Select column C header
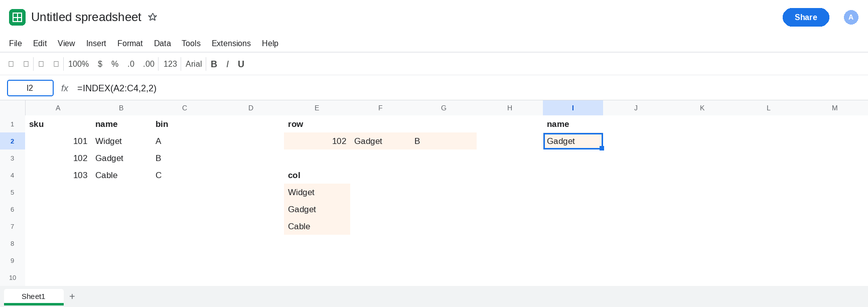Image resolution: width=868 pixels, height=307 pixels. [185, 108]
